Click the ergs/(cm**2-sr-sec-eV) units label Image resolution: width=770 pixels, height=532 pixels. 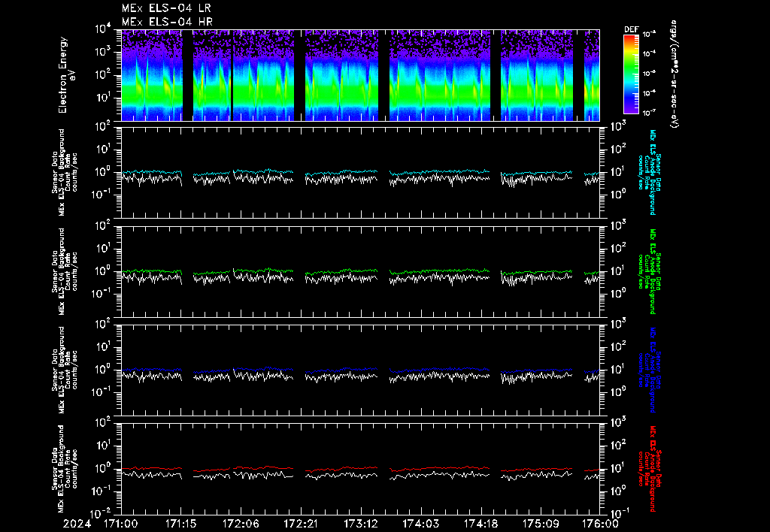tap(674, 75)
